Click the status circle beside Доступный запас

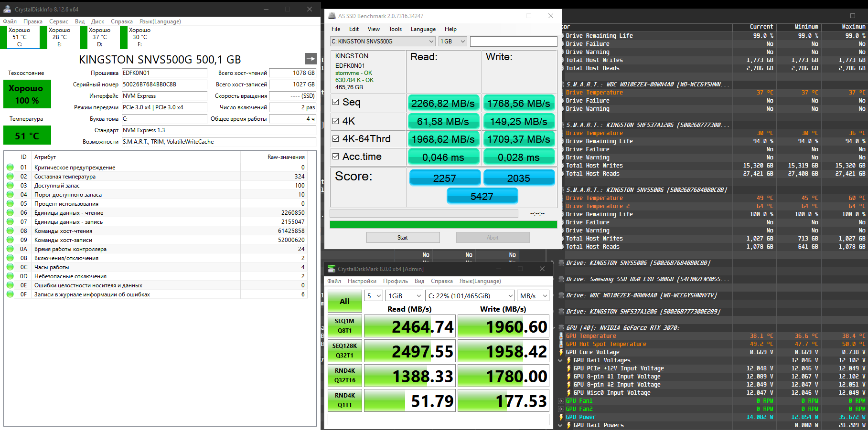tap(10, 186)
